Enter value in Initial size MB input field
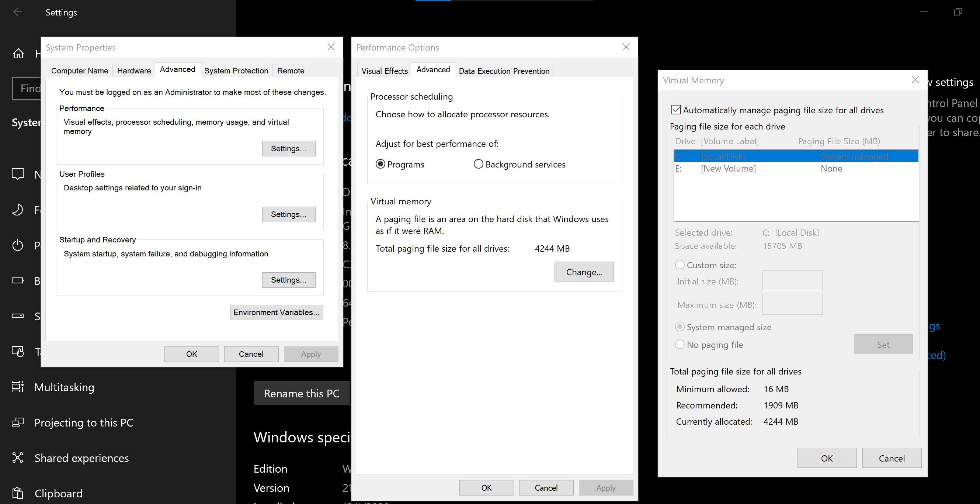 [x=792, y=281]
